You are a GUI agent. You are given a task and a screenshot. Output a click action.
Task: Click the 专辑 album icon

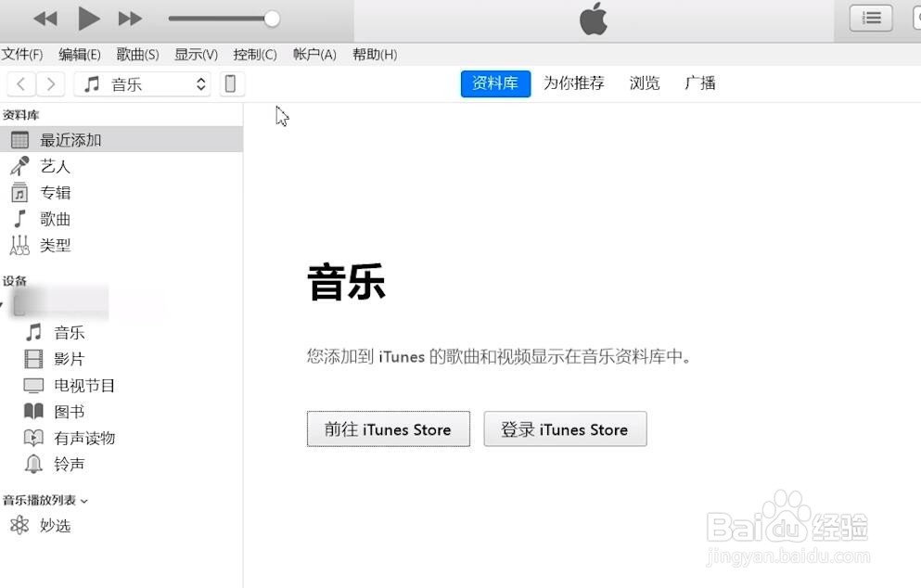[x=19, y=193]
